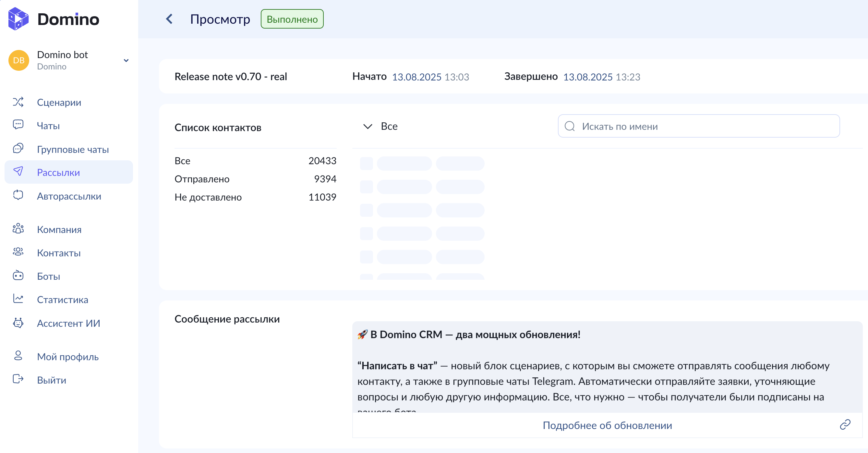Click the Чаты speech bubble icon
Image resolution: width=868 pixels, height=453 pixels.
[x=18, y=125]
